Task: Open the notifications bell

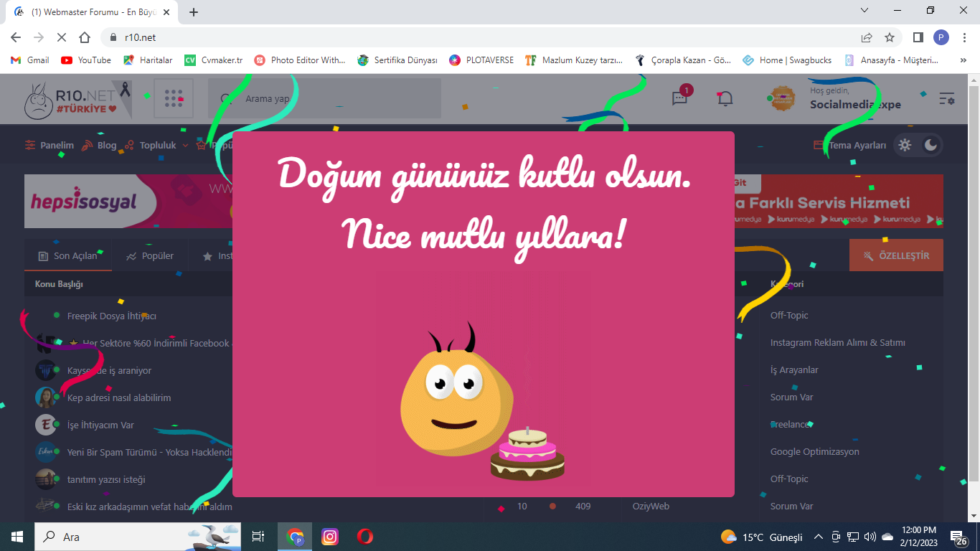Action: [x=725, y=98]
